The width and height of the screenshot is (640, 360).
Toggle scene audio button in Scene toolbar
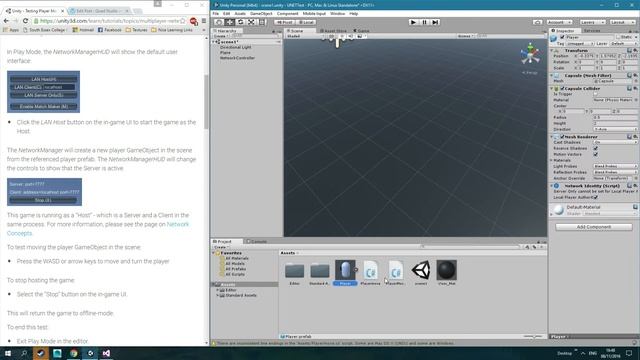351,36
